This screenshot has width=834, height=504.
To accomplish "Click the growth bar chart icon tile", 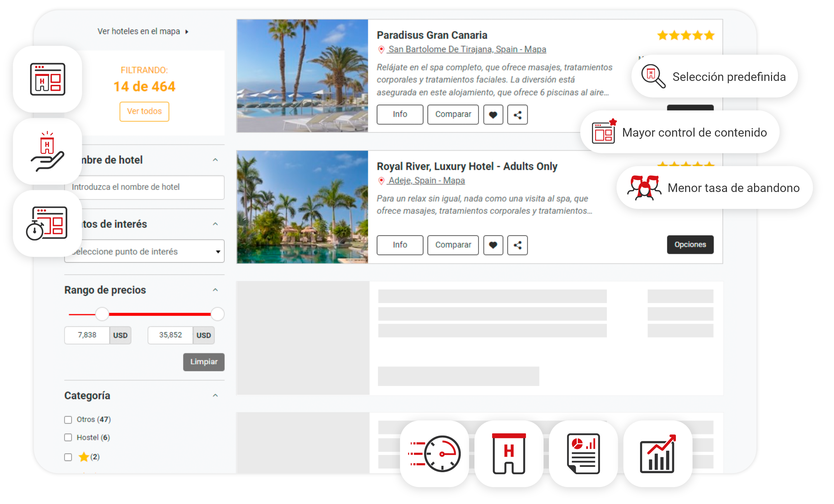I will pyautogui.click(x=657, y=454).
